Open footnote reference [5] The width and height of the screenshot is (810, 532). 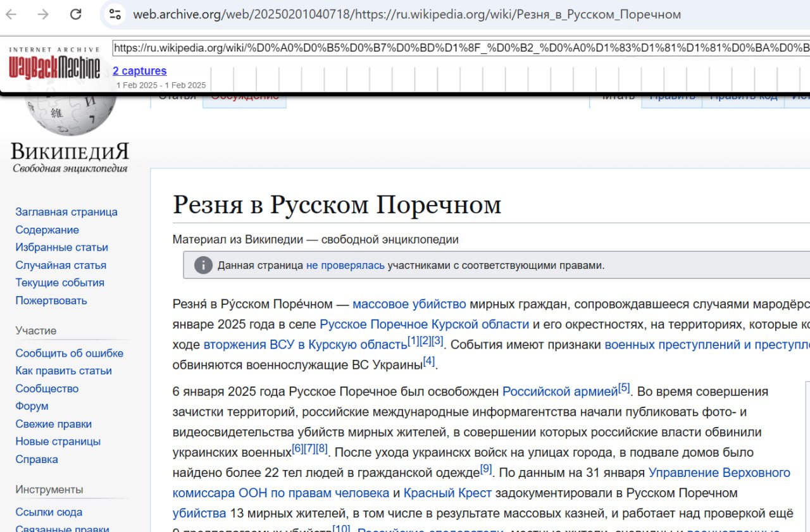pyautogui.click(x=624, y=388)
